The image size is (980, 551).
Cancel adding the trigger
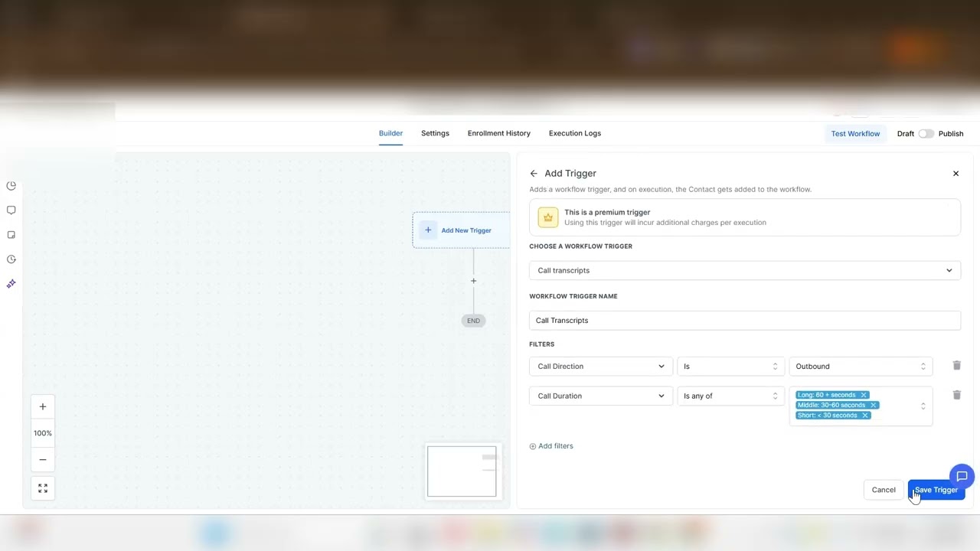(x=884, y=490)
